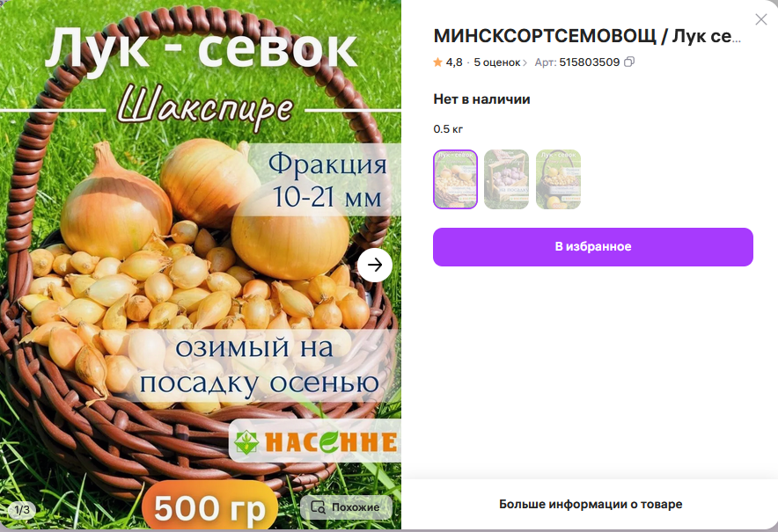Click the article number 515803509
The width and height of the screenshot is (778, 532).
590,62
